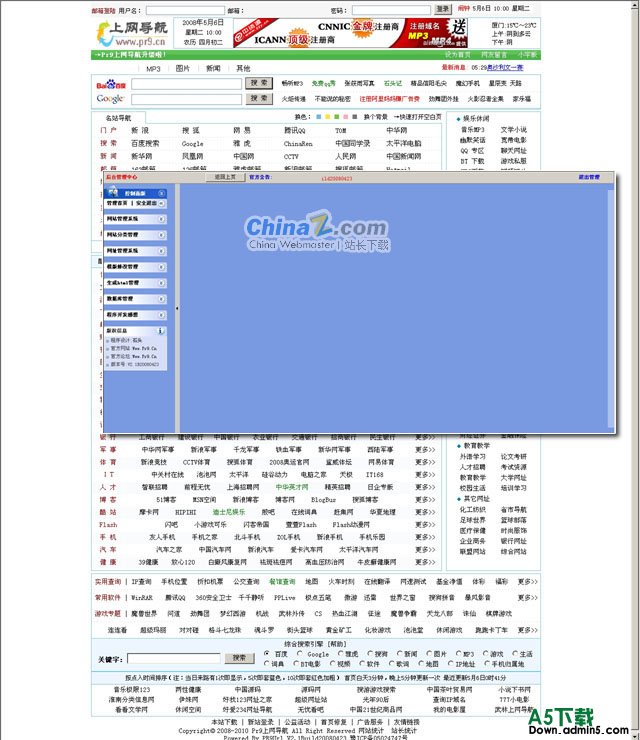Click the 退出管理 link in admin header
Image resolution: width=640 pixels, height=740 pixels.
(x=589, y=177)
